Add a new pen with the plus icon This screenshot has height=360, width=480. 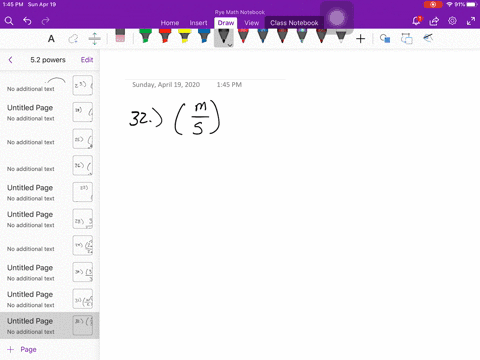coord(360,39)
